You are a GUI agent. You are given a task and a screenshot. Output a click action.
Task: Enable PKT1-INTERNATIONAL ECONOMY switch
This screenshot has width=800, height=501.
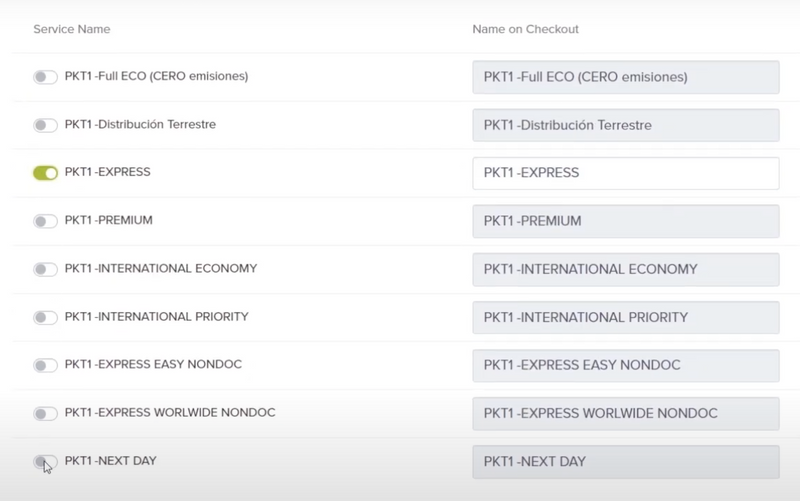(x=45, y=269)
